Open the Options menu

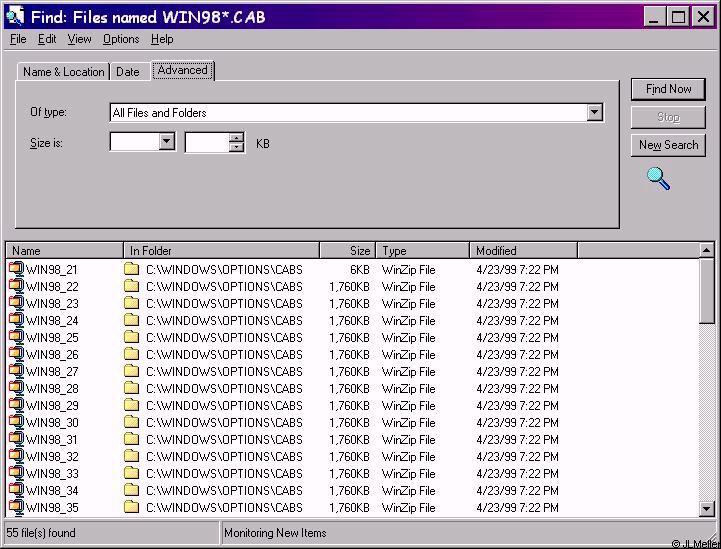pyautogui.click(x=121, y=39)
